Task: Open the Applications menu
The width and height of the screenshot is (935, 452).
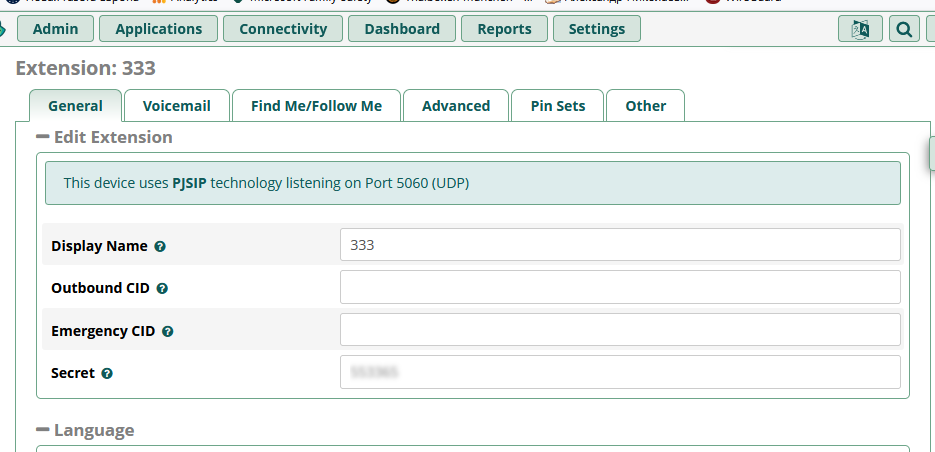Action: click(159, 29)
